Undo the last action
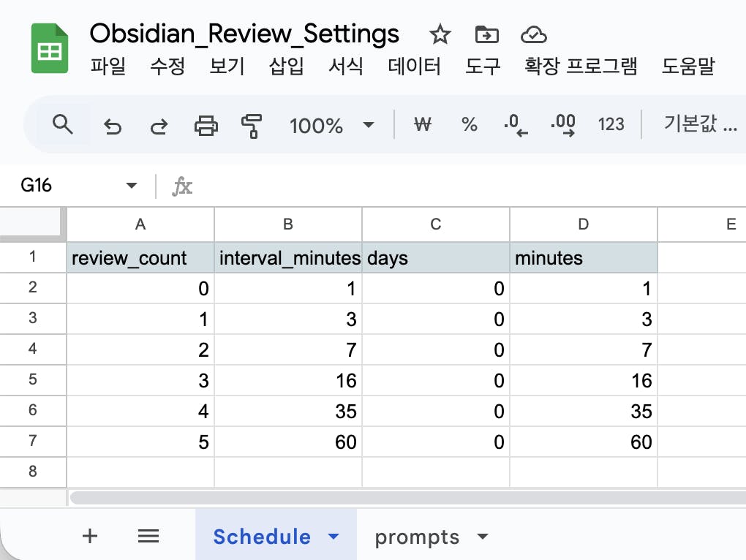Screen dimensions: 746x560 [x=113, y=125]
